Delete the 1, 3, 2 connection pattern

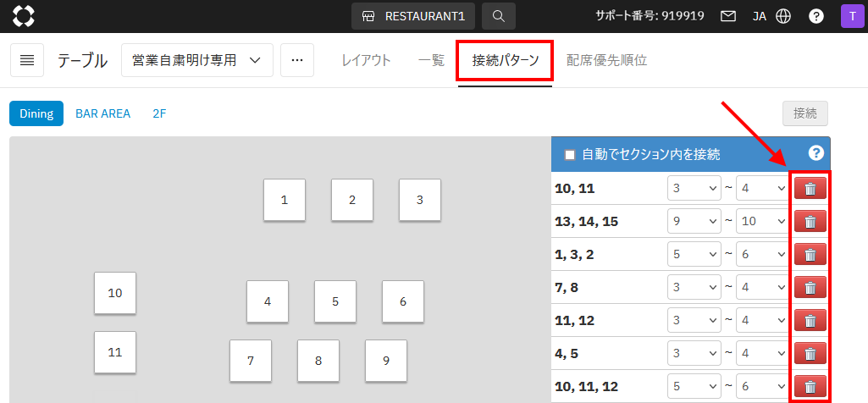tap(810, 254)
